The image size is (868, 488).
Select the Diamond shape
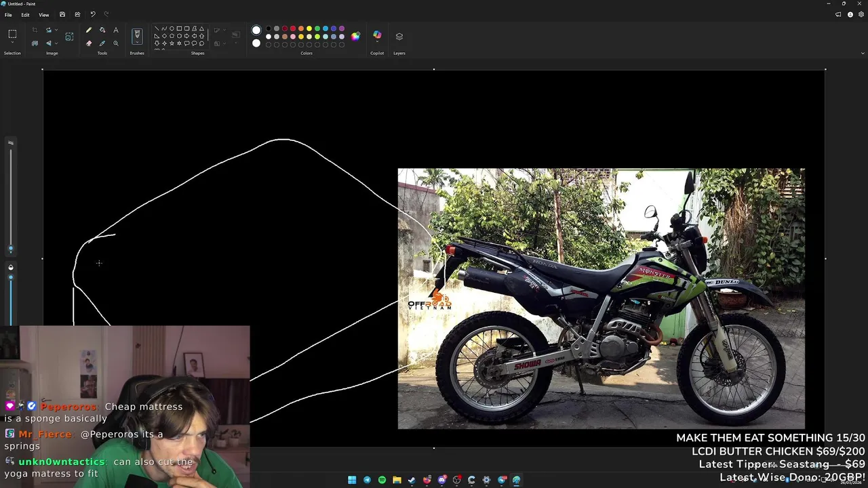(164, 36)
